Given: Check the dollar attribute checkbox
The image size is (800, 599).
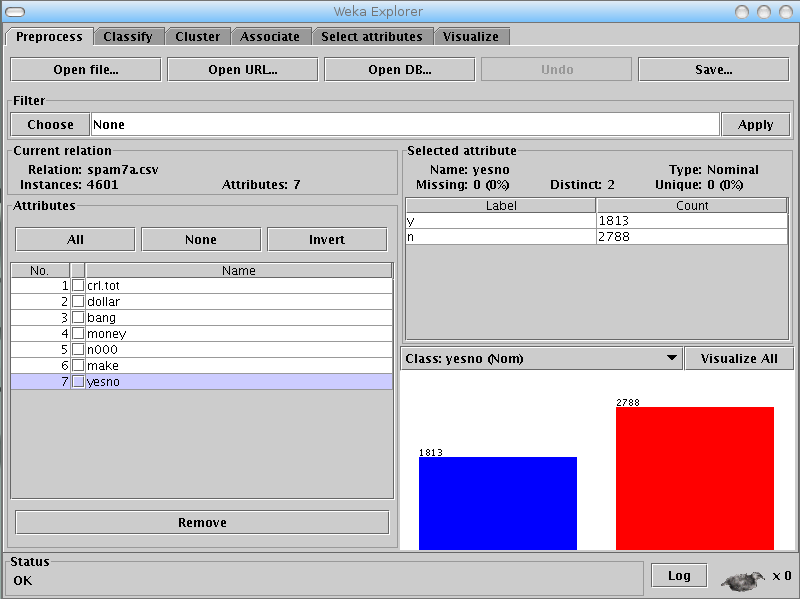Looking at the screenshot, I should (78, 301).
